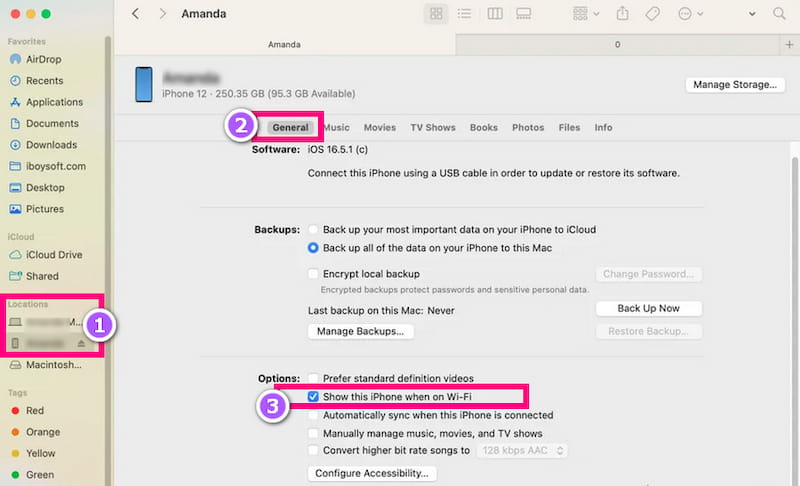
Task: Open the more actions ellipsis menu
Action: point(690,14)
